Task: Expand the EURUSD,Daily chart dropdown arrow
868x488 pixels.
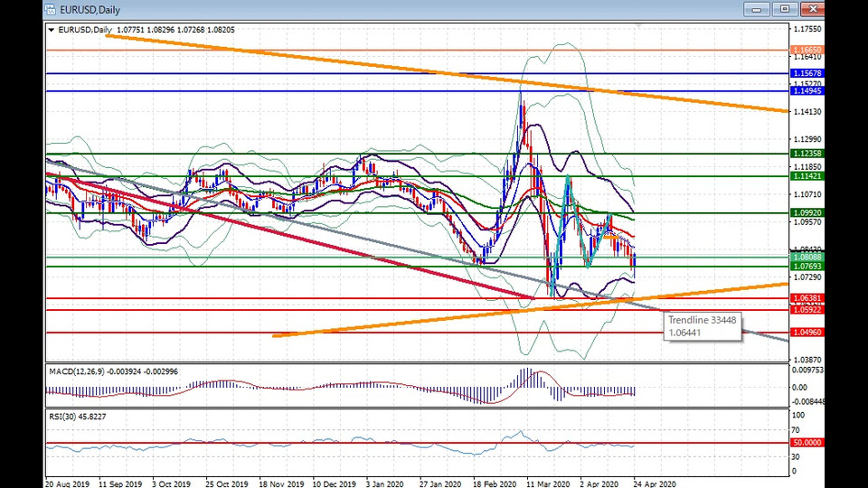Action: click(x=52, y=30)
